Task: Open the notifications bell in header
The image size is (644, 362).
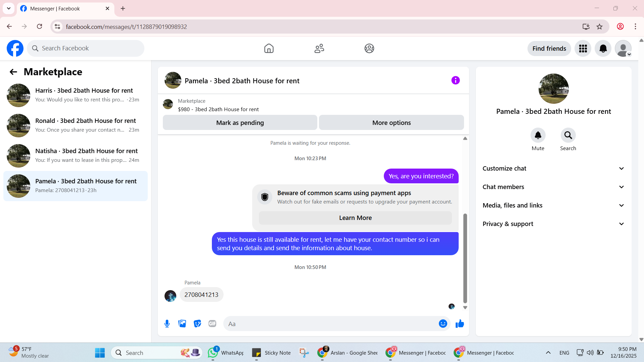Action: [603, 49]
